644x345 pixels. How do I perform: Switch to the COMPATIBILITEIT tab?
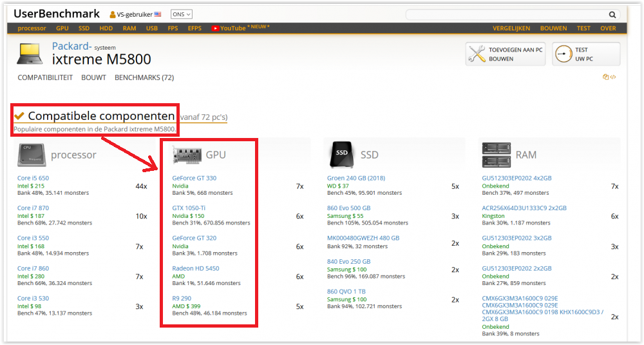[45, 78]
